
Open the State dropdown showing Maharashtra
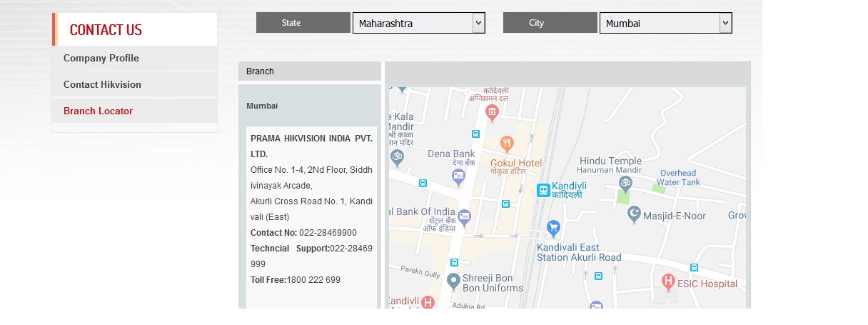(x=419, y=23)
